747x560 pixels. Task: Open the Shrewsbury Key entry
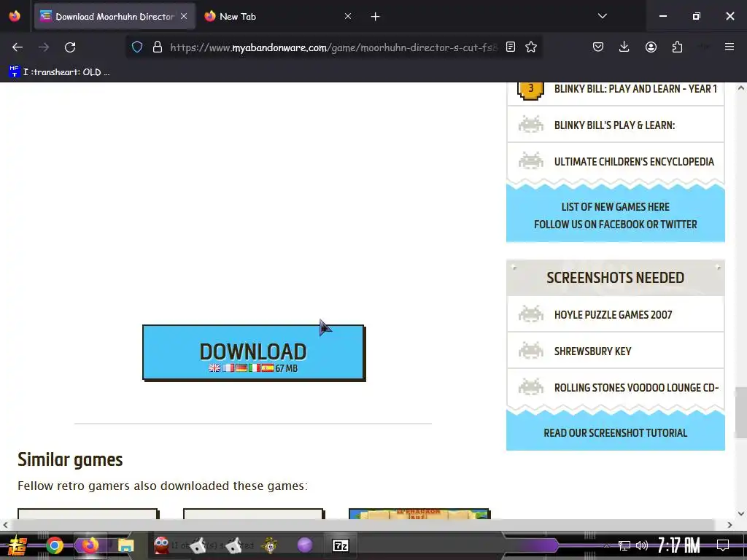point(592,351)
